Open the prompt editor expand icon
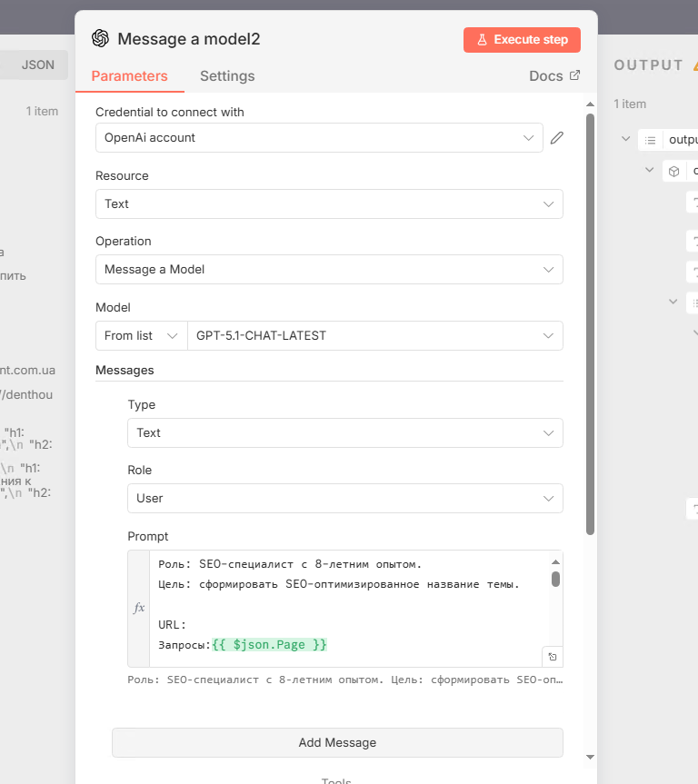Screen dimensions: 698x784 [553, 657]
